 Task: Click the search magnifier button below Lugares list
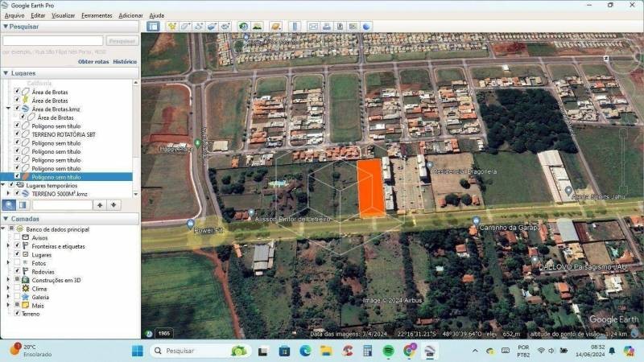pyautogui.click(x=9, y=205)
